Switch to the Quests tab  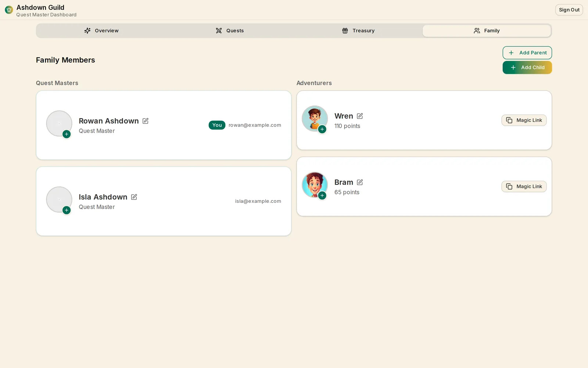click(230, 31)
